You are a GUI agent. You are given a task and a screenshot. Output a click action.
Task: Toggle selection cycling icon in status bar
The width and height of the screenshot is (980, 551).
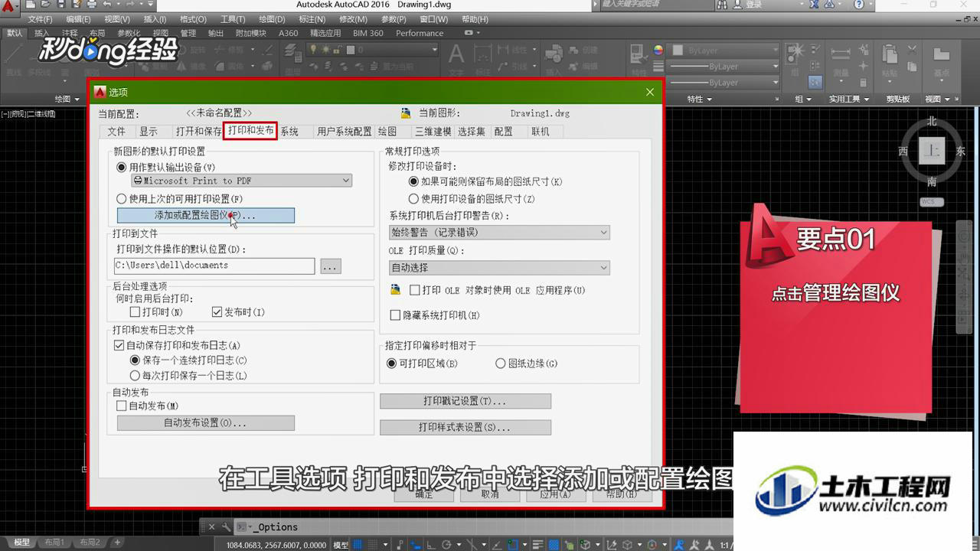pos(569,545)
